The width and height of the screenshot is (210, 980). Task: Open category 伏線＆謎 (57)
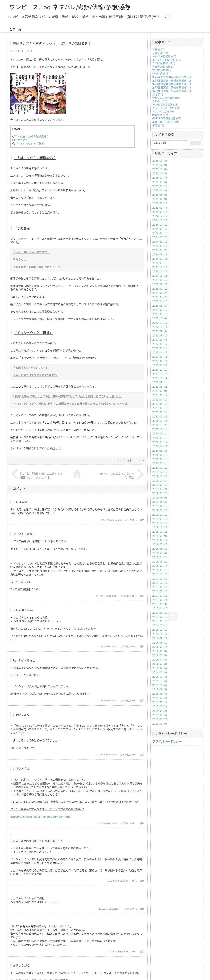[x=160, y=53]
